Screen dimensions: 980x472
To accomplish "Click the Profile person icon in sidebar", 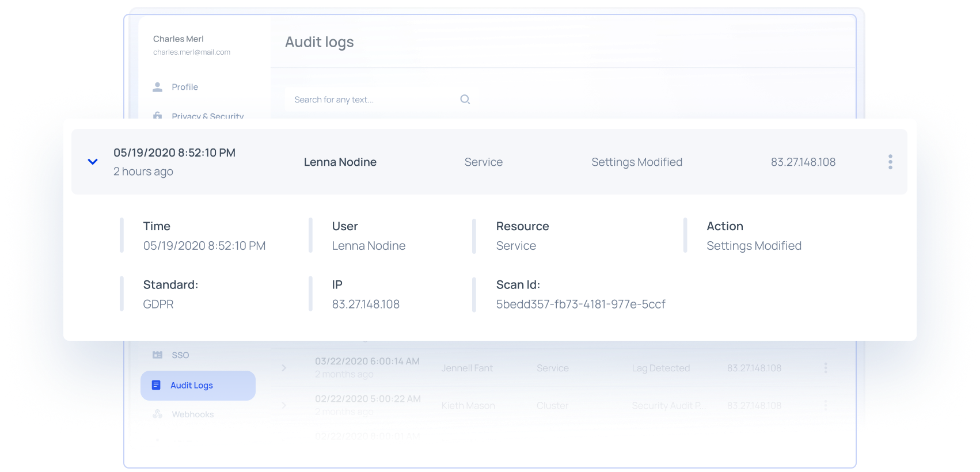I will (x=157, y=87).
